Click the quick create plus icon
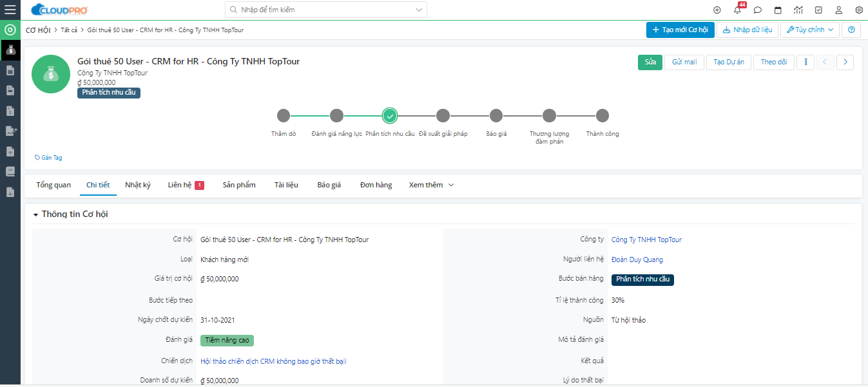 tap(717, 10)
